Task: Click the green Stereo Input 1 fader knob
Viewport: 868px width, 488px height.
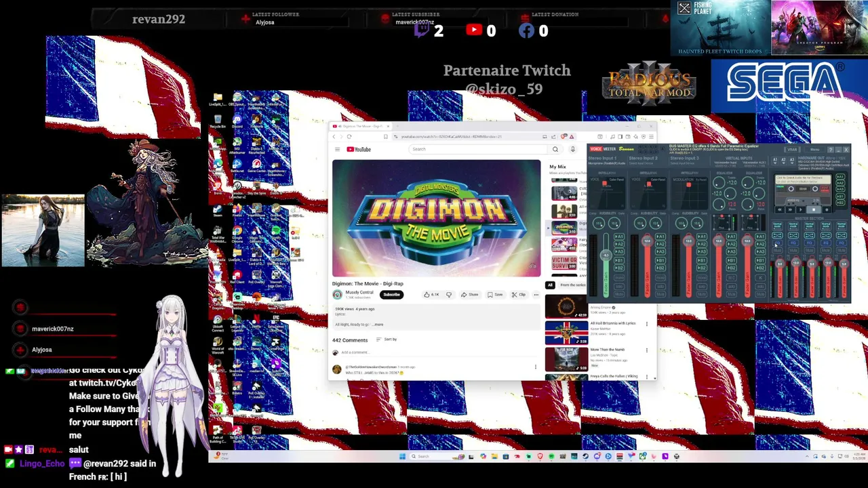Action: click(606, 255)
